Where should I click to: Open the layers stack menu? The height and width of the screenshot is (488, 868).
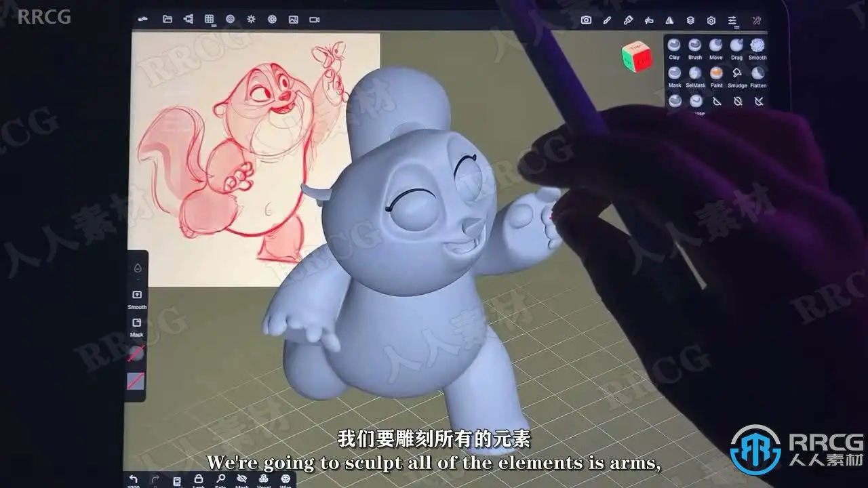coord(690,20)
